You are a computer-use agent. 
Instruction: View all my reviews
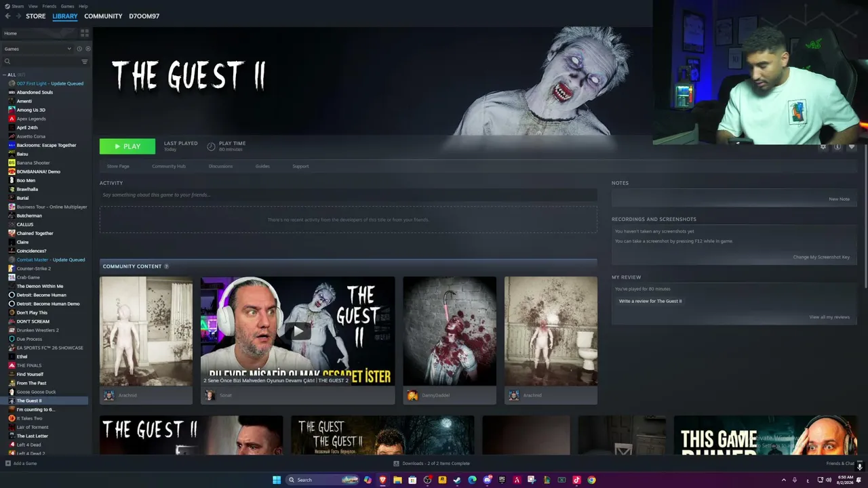tap(829, 317)
